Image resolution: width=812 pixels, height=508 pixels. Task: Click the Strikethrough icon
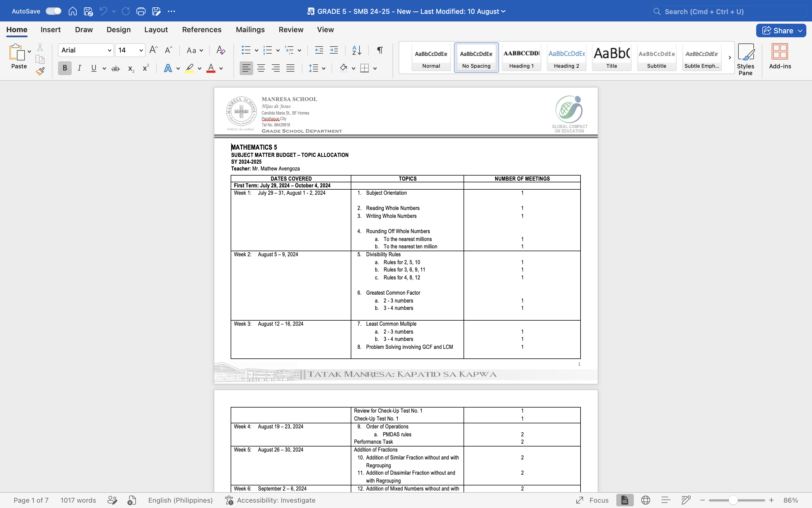click(115, 68)
